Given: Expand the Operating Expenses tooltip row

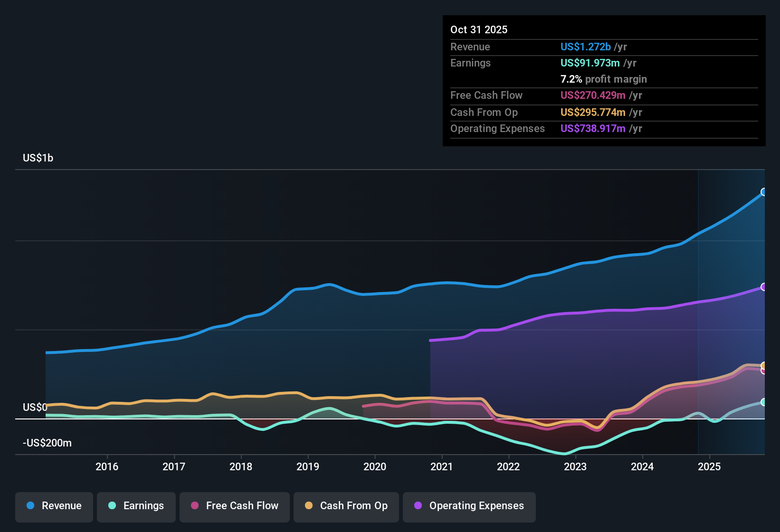Looking at the screenshot, I should [x=497, y=129].
